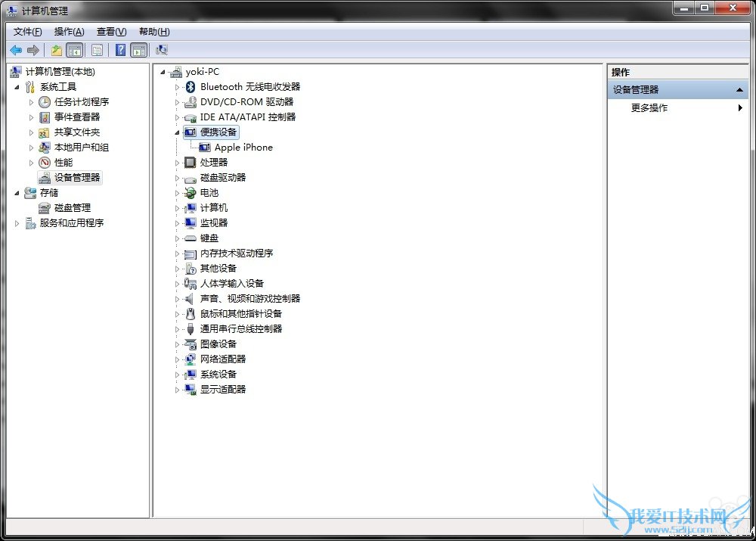Click the 处理器 processor icon
This screenshot has width=756, height=541.
[191, 162]
